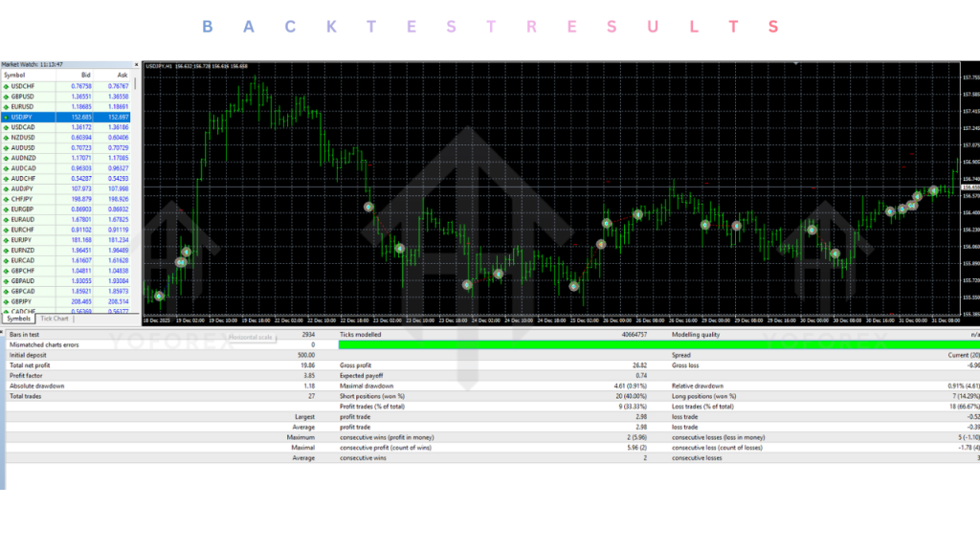The height and width of the screenshot is (551, 980).
Task: Click the GBPJPY symbol arrow icon
Action: [x=7, y=301]
